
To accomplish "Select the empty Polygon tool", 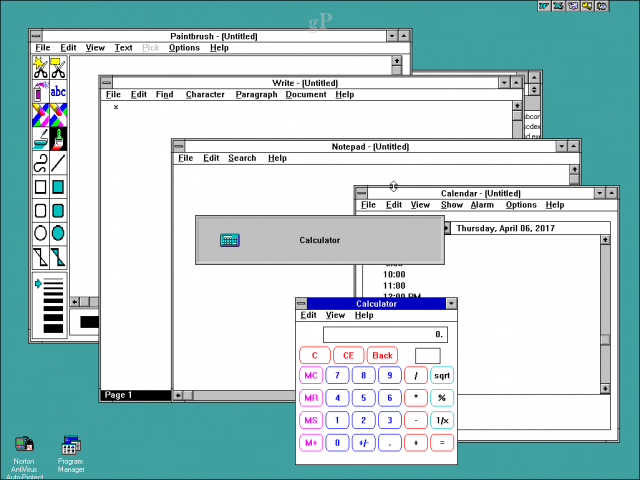I will (x=41, y=258).
